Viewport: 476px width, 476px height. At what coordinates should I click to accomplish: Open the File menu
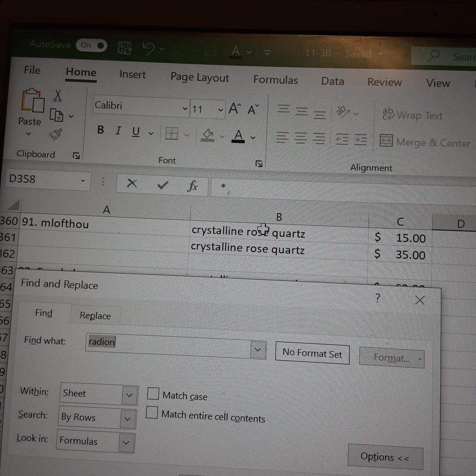coord(32,70)
